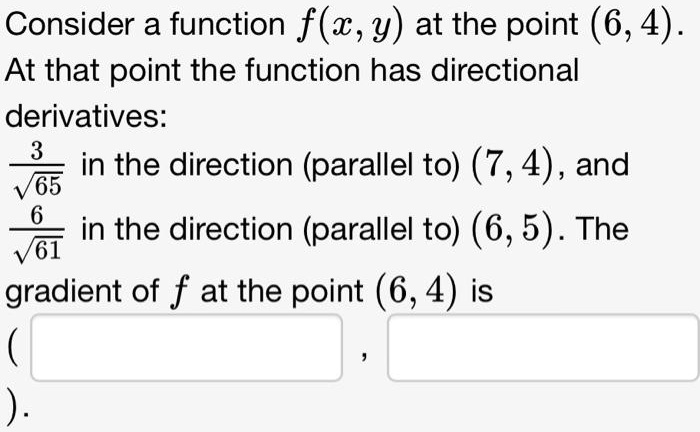
Task: Click the word 'derivatives:'
Action: coord(86,116)
